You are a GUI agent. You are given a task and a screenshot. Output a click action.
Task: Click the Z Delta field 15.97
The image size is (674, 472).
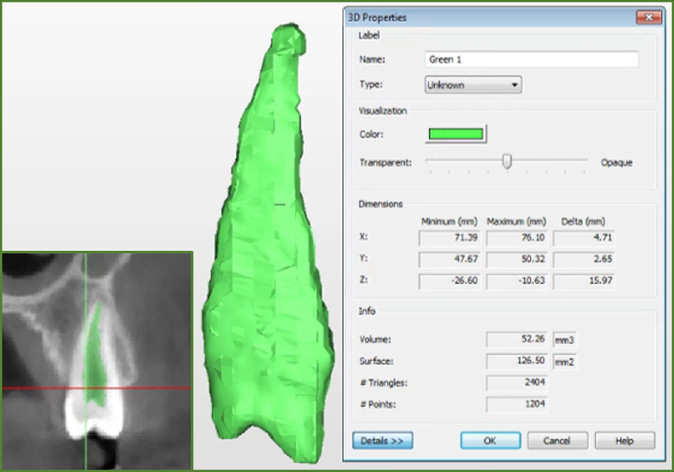[583, 280]
